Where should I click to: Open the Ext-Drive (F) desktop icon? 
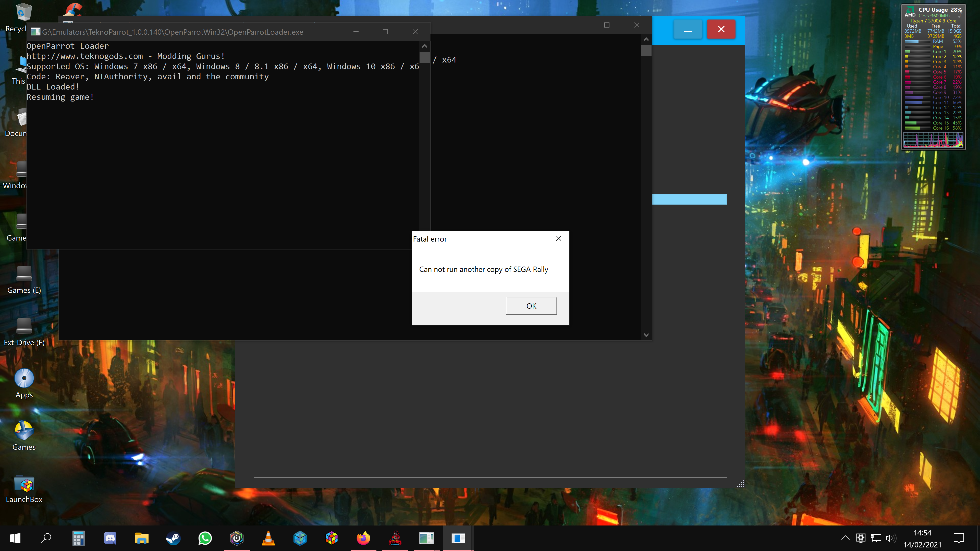click(x=24, y=332)
